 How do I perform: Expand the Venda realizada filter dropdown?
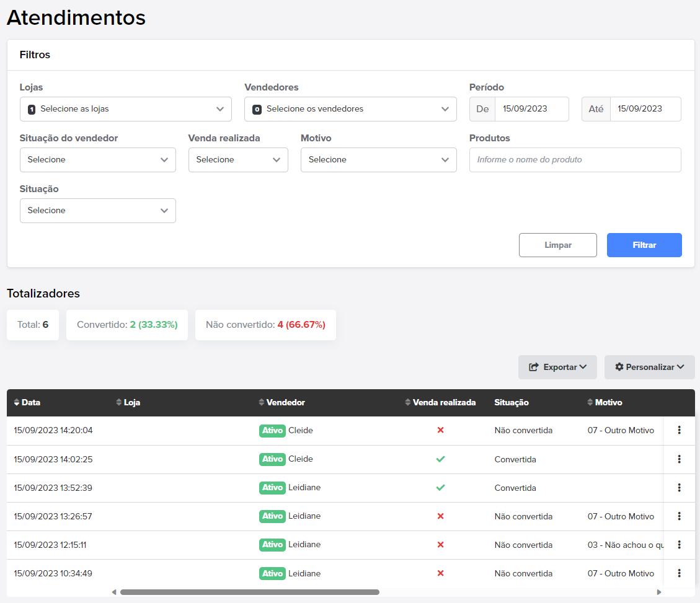click(238, 160)
